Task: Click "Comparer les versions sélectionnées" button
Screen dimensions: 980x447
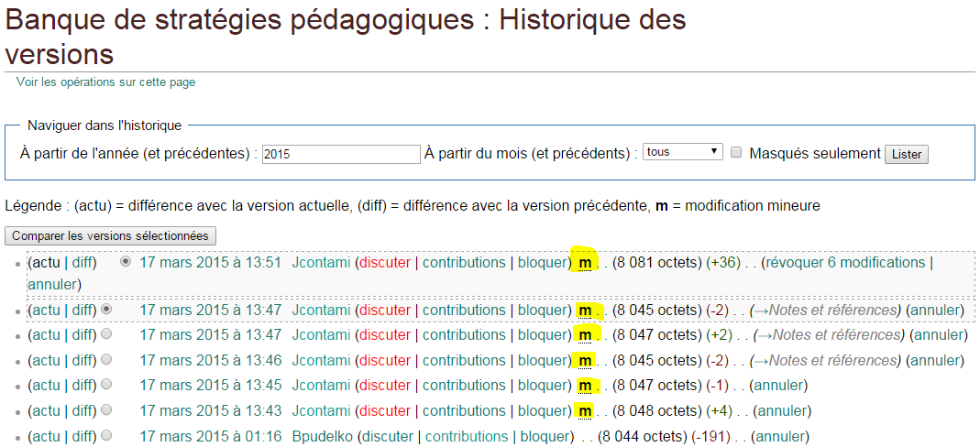Action: point(110,236)
